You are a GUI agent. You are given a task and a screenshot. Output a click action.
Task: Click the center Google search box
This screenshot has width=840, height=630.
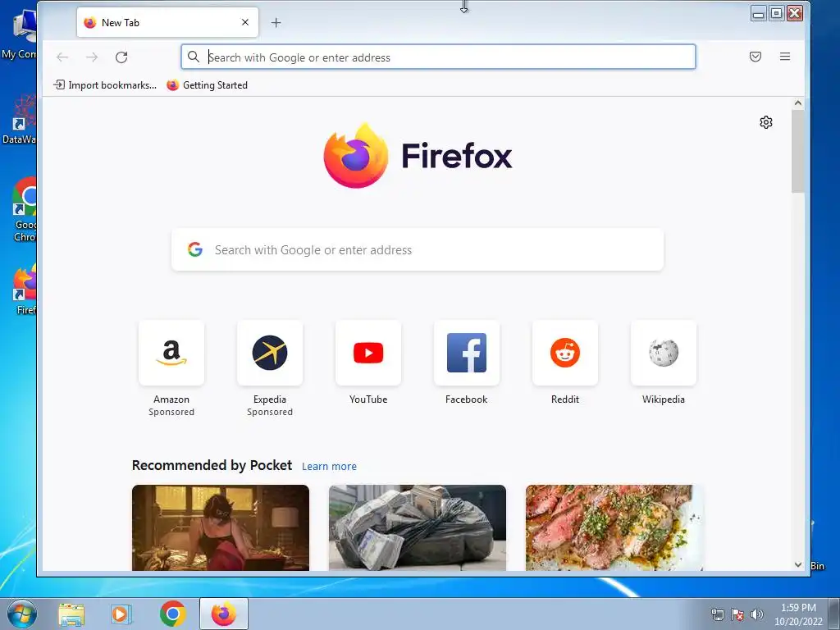click(x=418, y=249)
